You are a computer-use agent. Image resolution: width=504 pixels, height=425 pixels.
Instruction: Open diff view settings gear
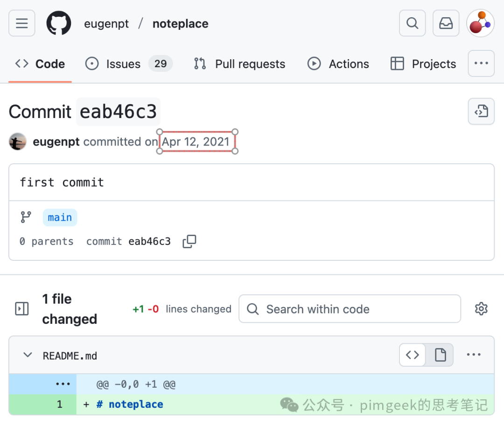click(481, 309)
